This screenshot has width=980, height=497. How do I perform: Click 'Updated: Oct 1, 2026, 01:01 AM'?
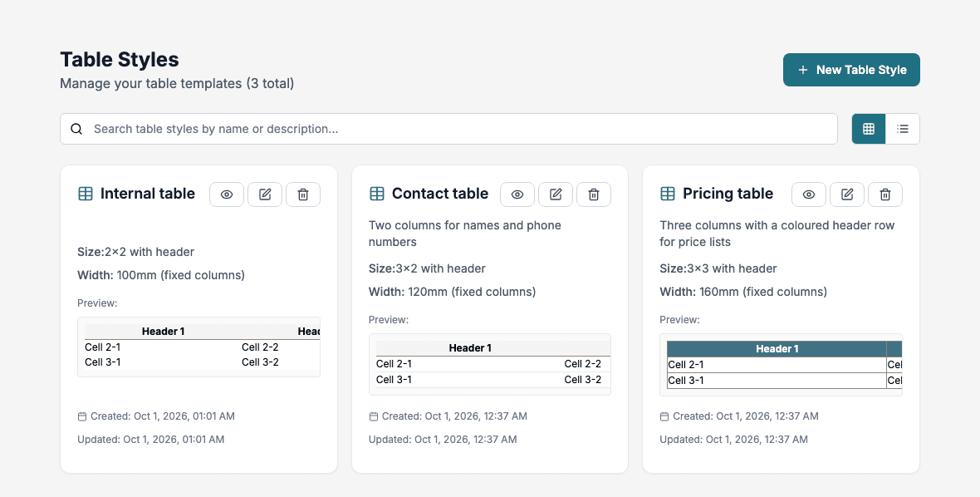click(150, 440)
